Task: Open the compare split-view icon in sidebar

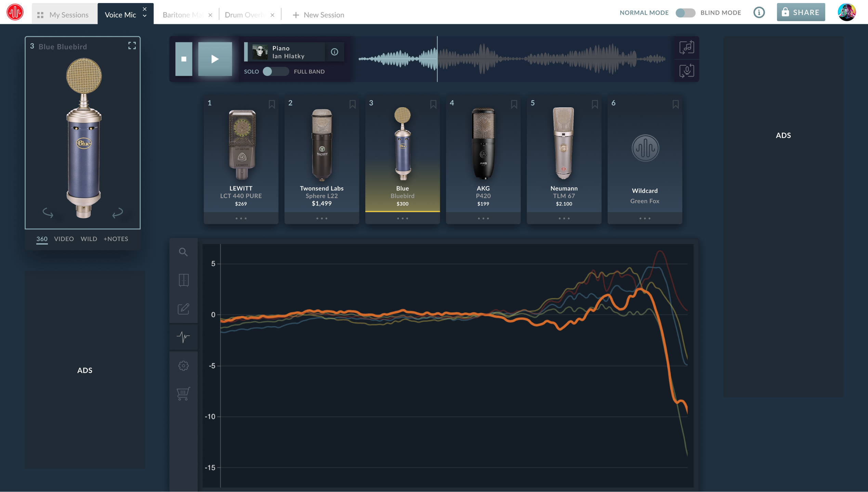Action: coord(184,280)
